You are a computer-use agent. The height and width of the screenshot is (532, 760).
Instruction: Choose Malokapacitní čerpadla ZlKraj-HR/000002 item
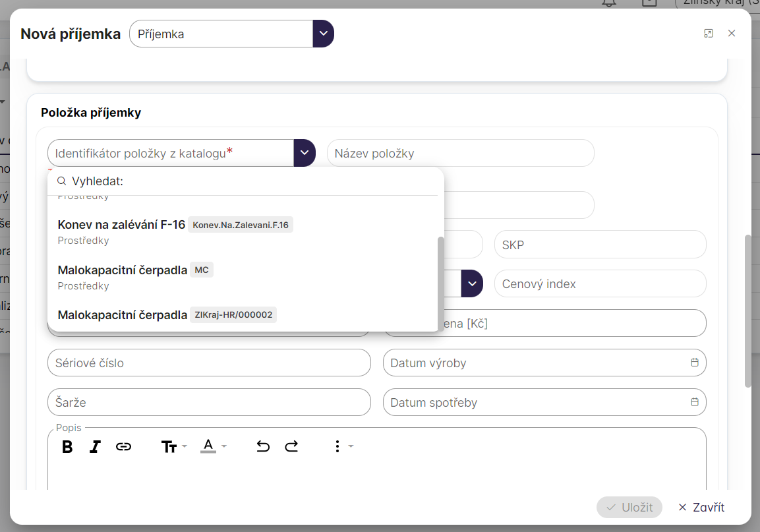point(122,315)
